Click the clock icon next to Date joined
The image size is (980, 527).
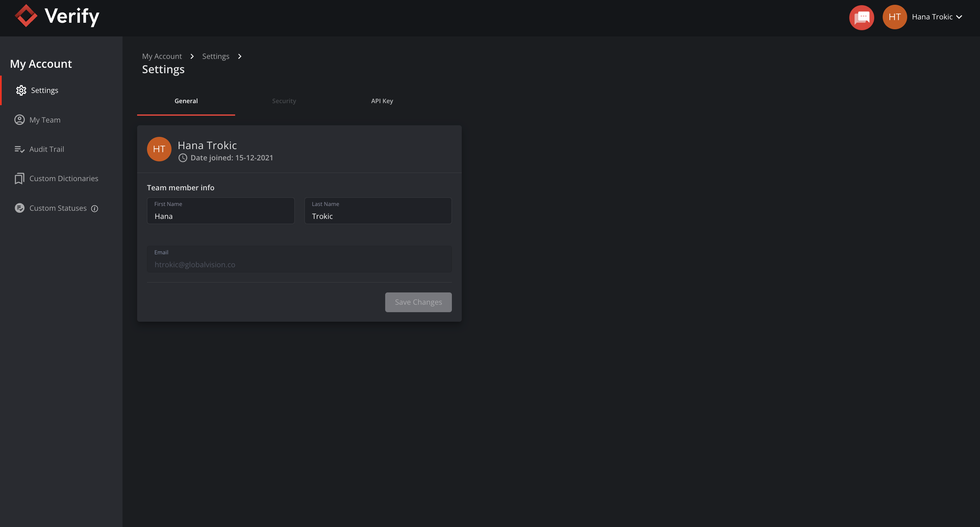point(183,158)
